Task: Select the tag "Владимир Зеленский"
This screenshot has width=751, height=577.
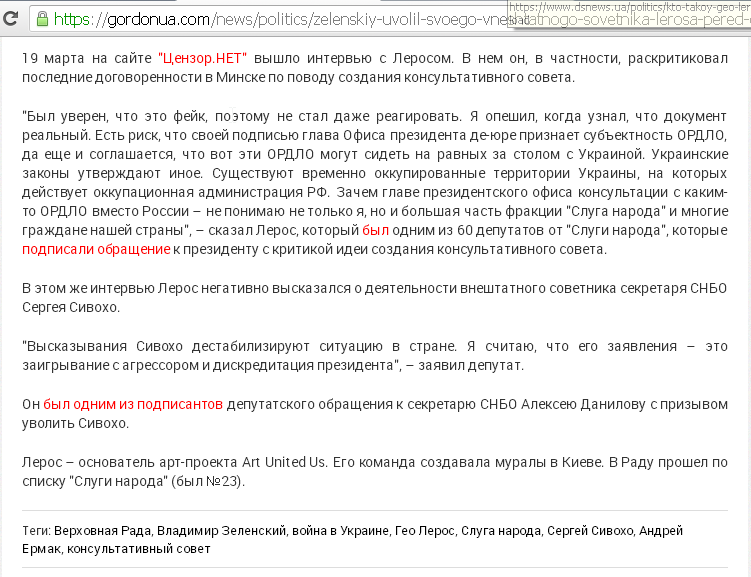Action: point(222,531)
